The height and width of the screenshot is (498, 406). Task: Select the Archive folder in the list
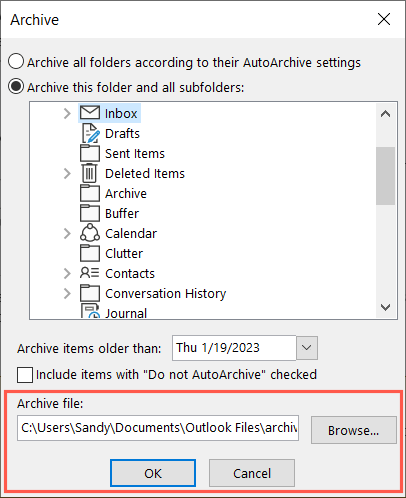pos(126,193)
